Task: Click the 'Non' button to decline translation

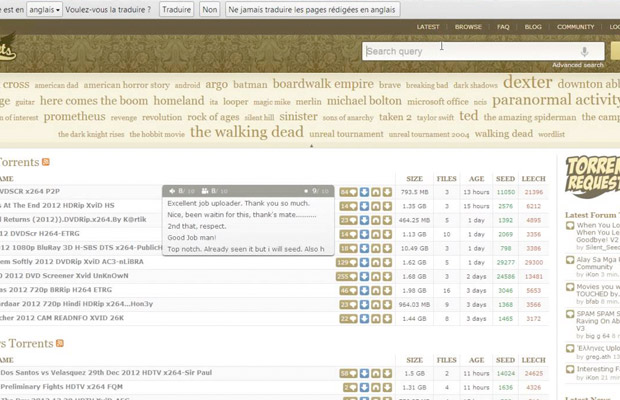Action: [209, 9]
